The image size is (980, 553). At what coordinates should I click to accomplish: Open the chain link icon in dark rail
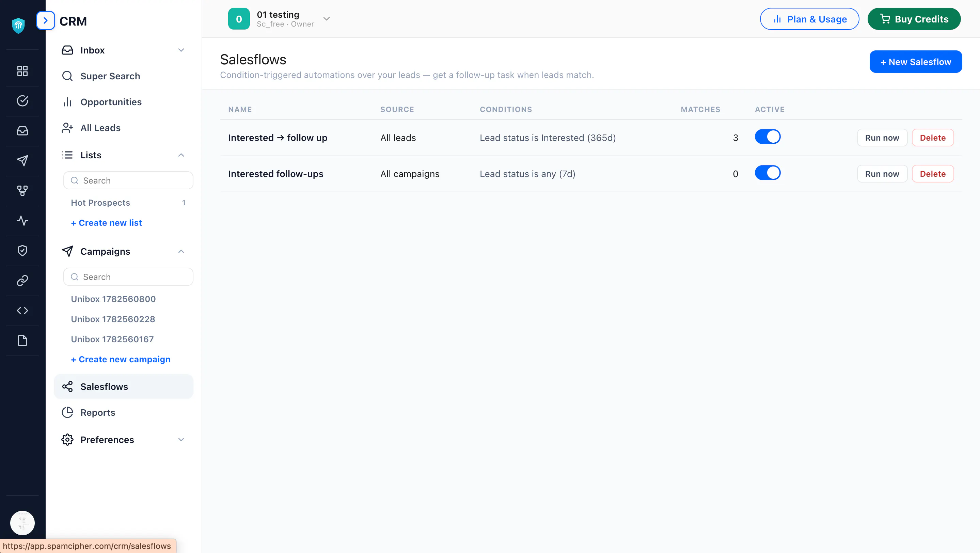[x=22, y=281]
